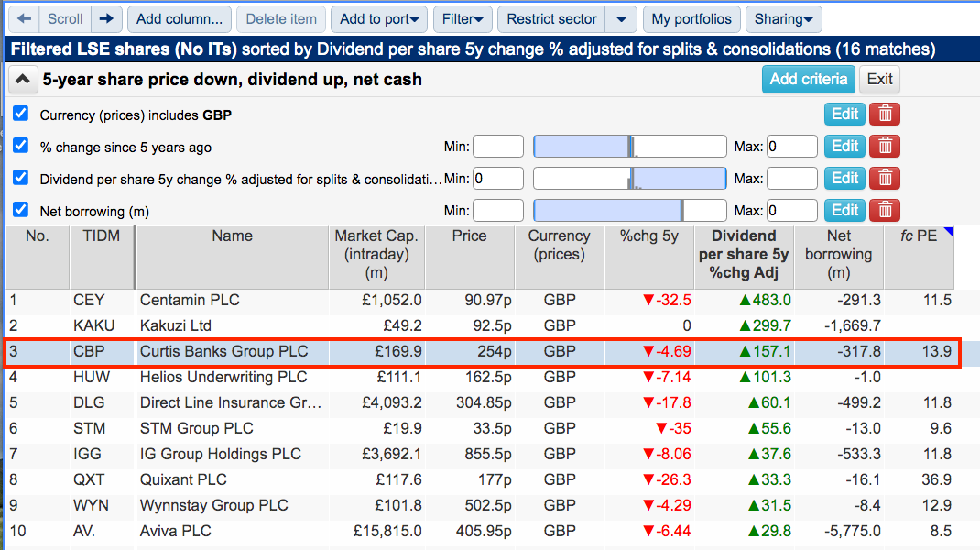The width and height of the screenshot is (980, 550).
Task: Click the Delete item button
Action: [x=281, y=19]
